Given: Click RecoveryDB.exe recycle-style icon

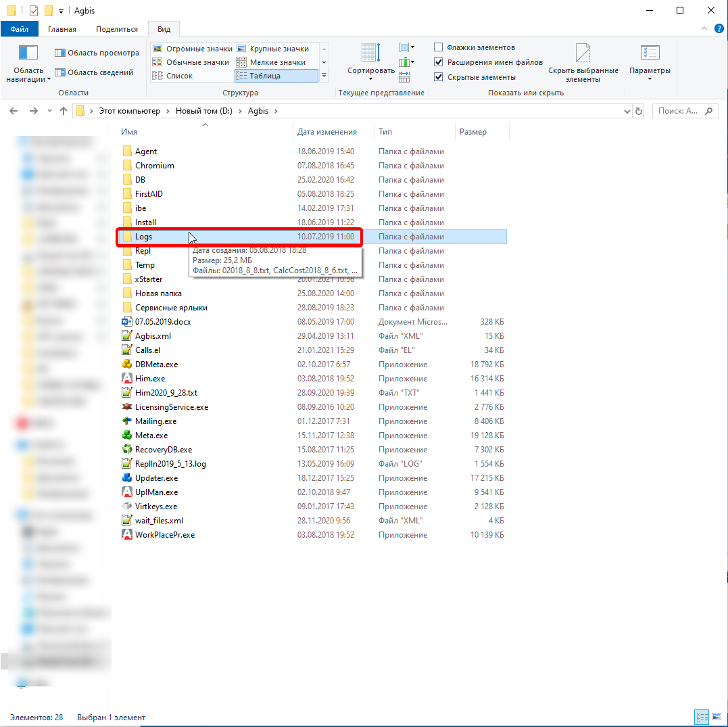Looking at the screenshot, I should (127, 450).
